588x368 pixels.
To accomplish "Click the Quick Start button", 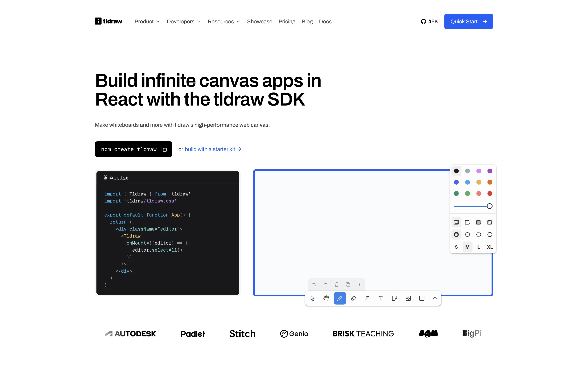I will 468,21.
